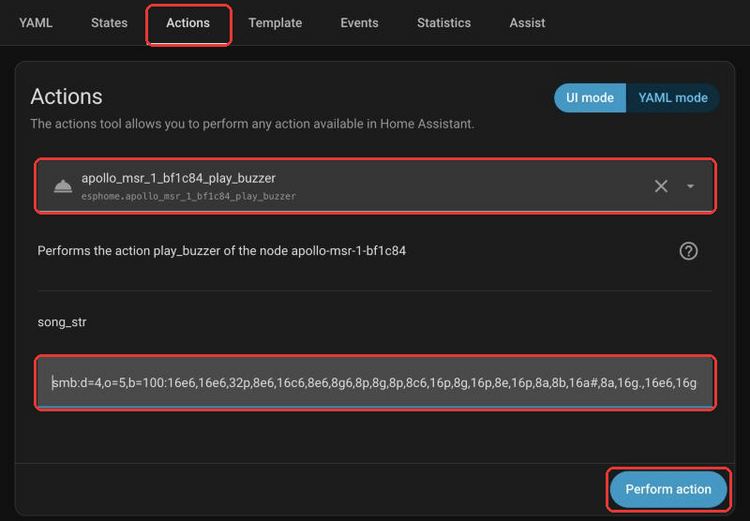This screenshot has width=750, height=521.
Task: Open the help question mark icon
Action: [x=688, y=251]
